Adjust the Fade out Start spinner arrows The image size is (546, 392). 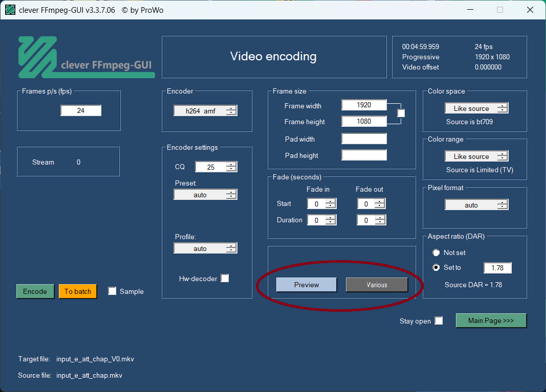380,204
